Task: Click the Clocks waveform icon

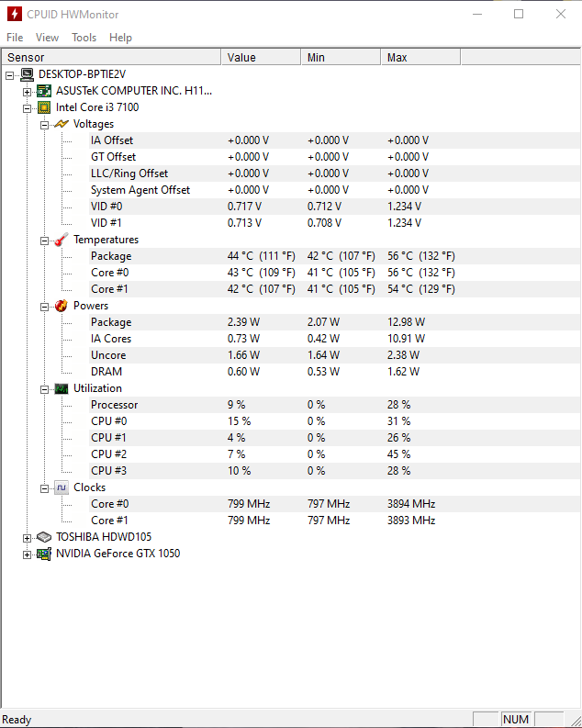Action: point(62,488)
